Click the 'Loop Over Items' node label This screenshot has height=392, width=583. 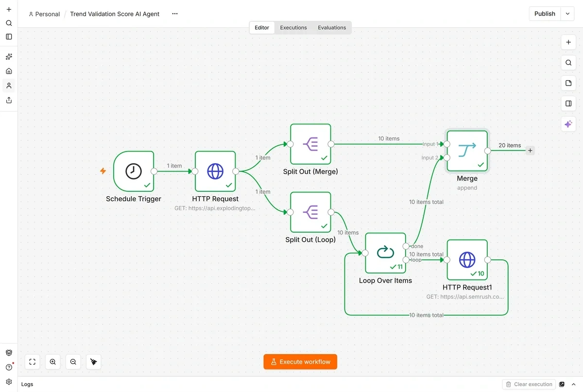tap(385, 281)
